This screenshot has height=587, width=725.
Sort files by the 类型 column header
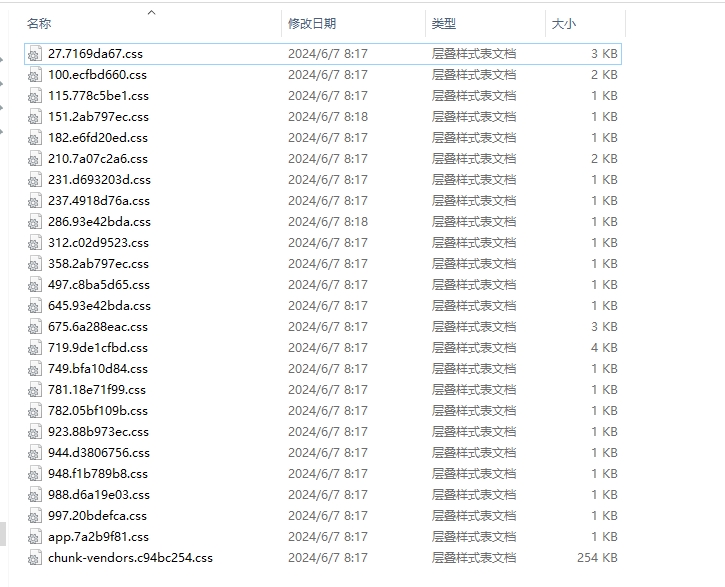[x=444, y=24]
